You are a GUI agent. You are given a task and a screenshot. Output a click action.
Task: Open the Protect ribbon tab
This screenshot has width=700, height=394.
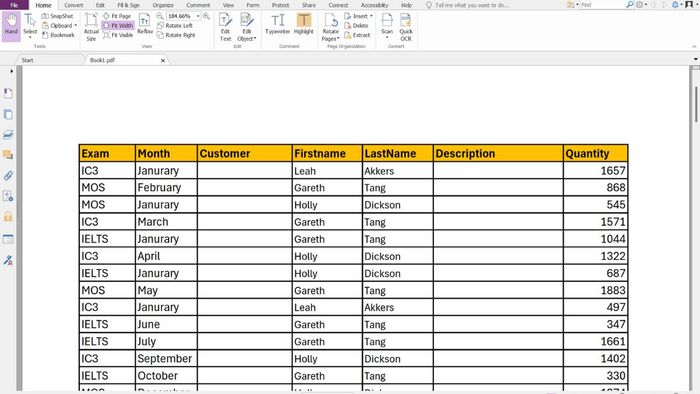pos(280,5)
